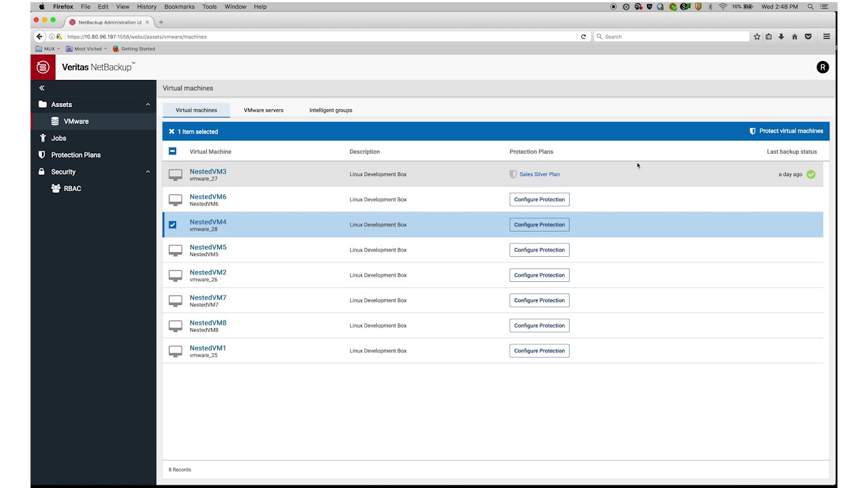
Task: Click the Firefox Search field
Action: [x=671, y=37]
